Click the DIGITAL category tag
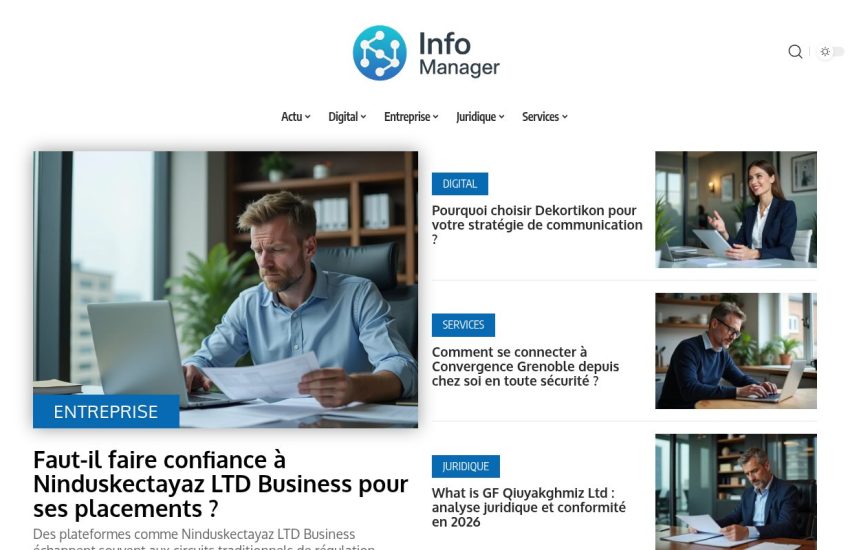Image resolution: width=850 pixels, height=550 pixels. pos(460,184)
